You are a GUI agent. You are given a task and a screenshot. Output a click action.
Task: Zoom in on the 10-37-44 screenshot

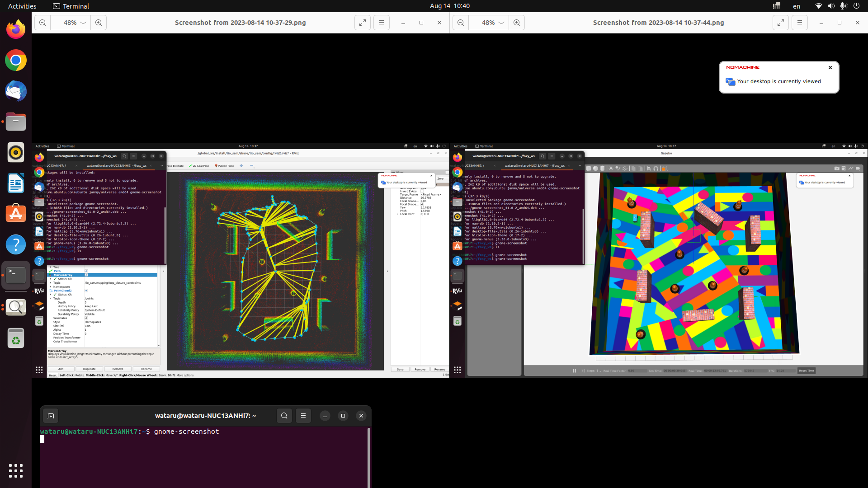point(517,23)
